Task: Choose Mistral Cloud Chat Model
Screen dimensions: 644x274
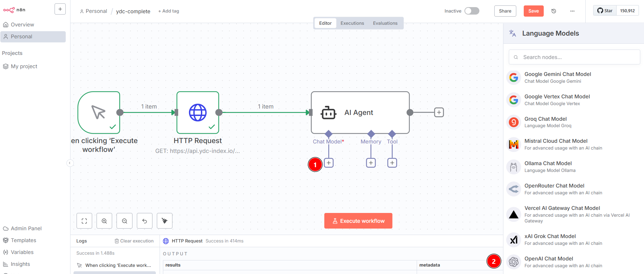Action: 574,144
